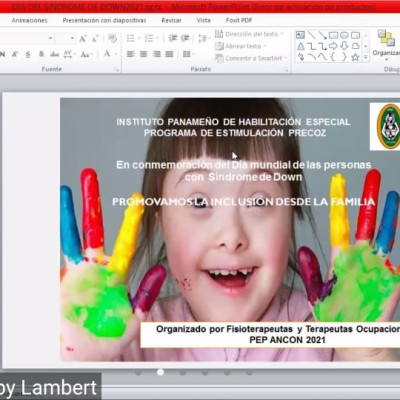Open the font color picker
Viewport: 400px width, 400px height.
[x=107, y=54]
